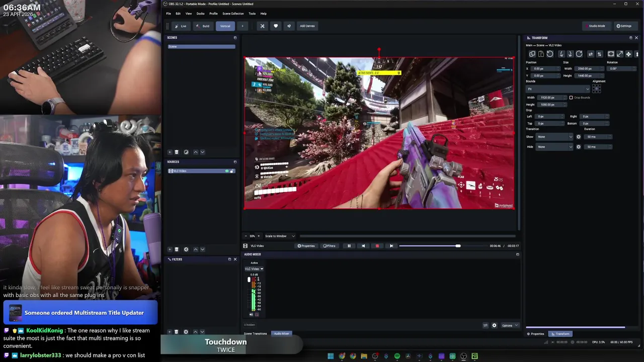
Task: Reset transform with the counter-clockwise arrow icon
Action: [x=550, y=54]
